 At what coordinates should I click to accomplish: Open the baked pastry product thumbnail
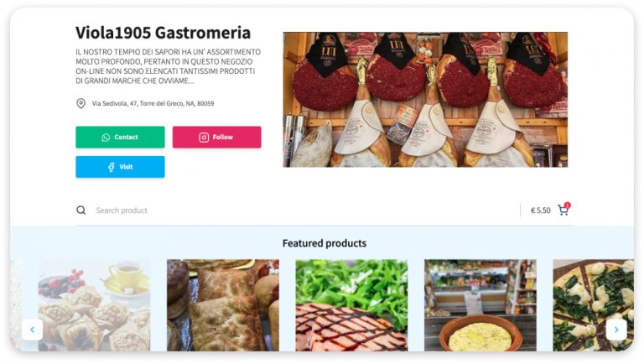point(223,305)
